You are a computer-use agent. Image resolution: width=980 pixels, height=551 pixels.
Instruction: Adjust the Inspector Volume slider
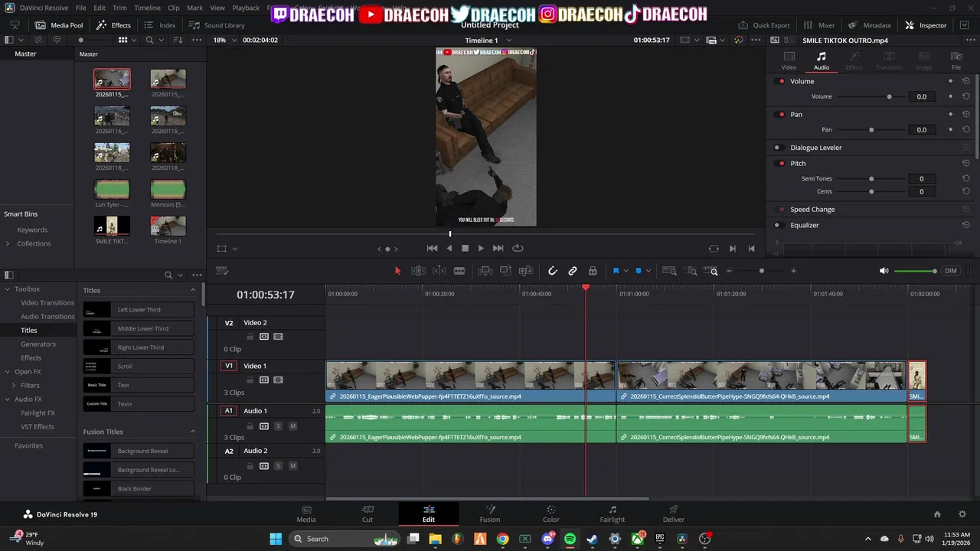click(870, 96)
